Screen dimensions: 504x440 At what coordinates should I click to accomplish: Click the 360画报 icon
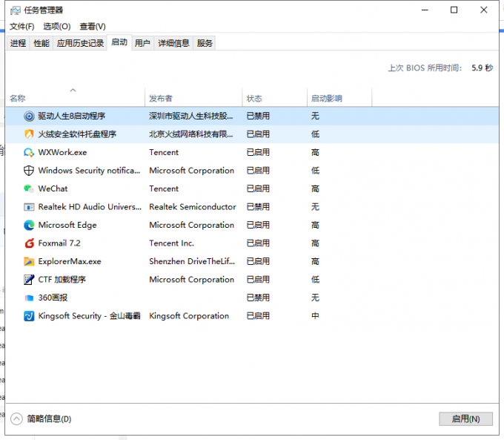(29, 298)
